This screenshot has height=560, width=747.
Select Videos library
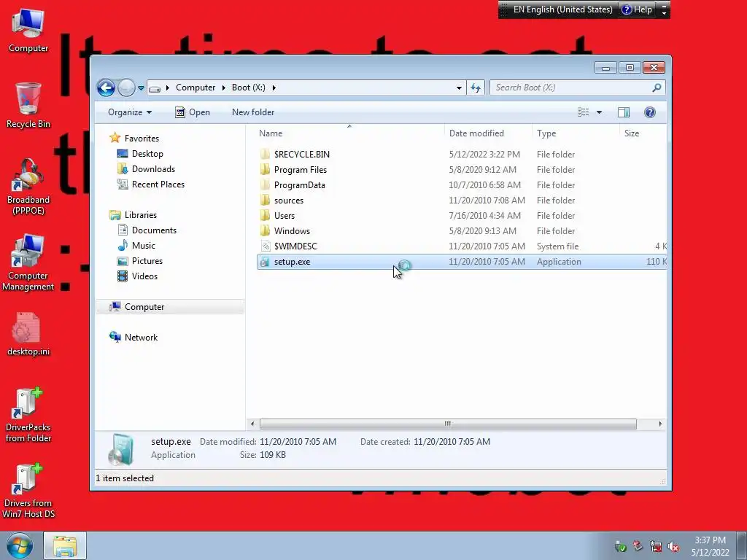144,276
